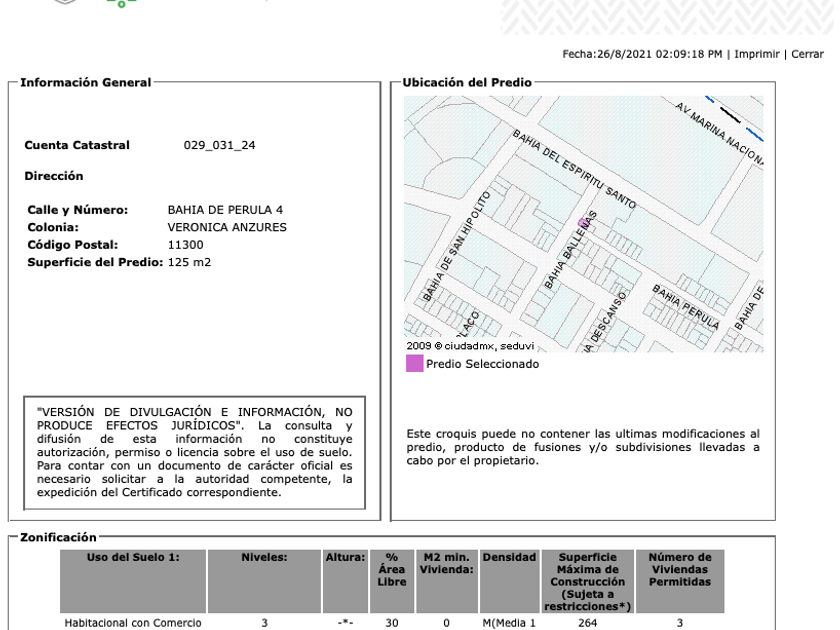Click the street label BAHIA DE SAN HIPOLITO
Viewport: 840px width, 630px height.
(x=456, y=246)
